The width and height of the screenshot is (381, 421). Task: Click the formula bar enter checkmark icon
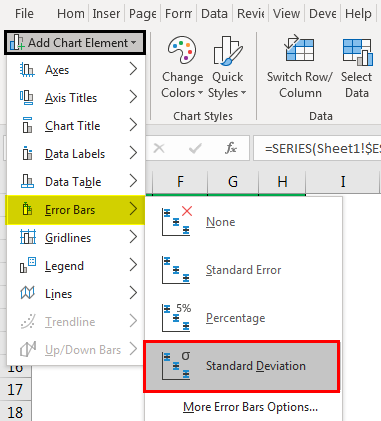[x=195, y=148]
